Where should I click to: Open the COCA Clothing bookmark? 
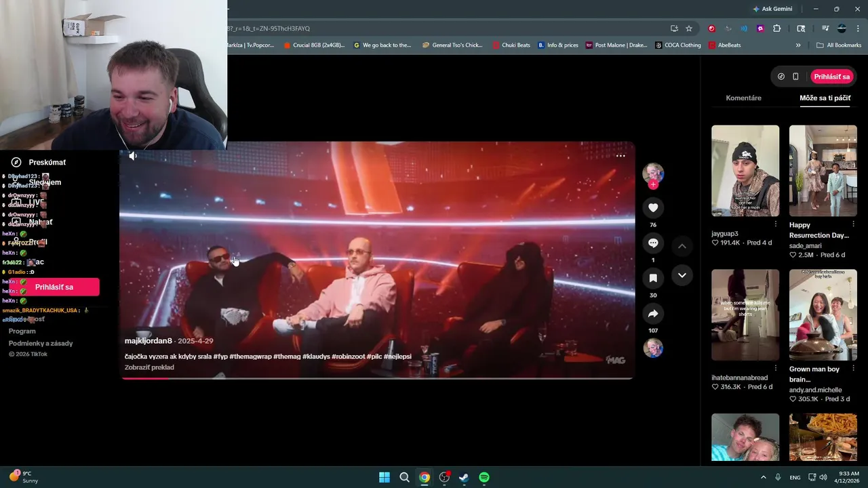click(x=677, y=45)
